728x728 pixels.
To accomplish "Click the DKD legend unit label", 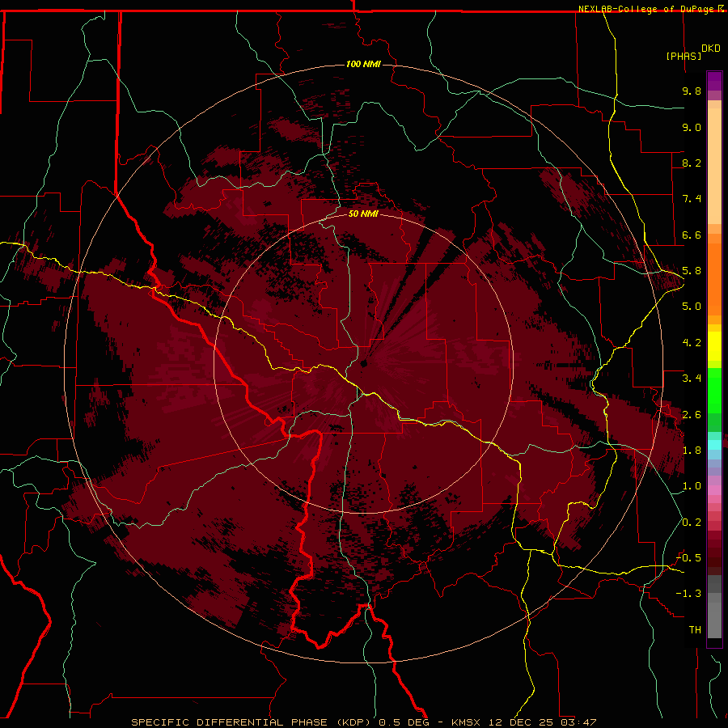I will pos(711,49).
